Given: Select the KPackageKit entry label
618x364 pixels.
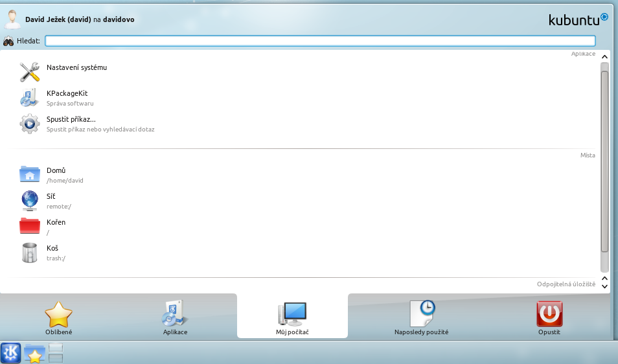Looking at the screenshot, I should tap(67, 93).
